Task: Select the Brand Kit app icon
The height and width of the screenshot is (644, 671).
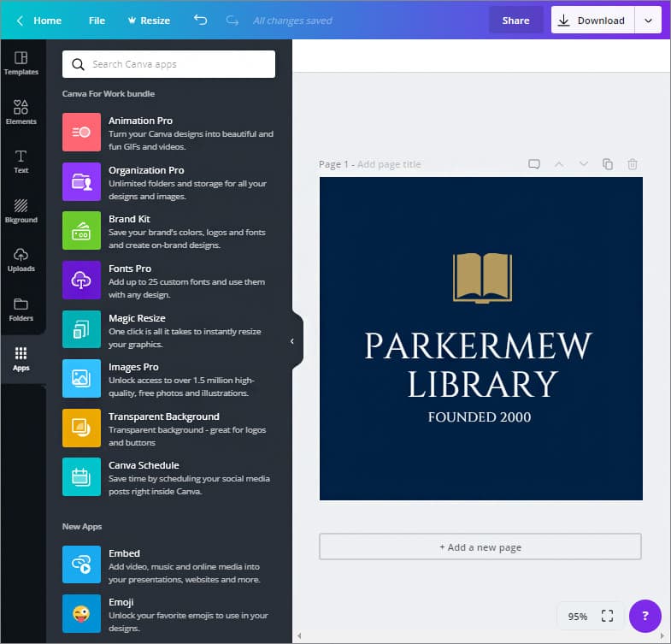Action: coord(81,230)
